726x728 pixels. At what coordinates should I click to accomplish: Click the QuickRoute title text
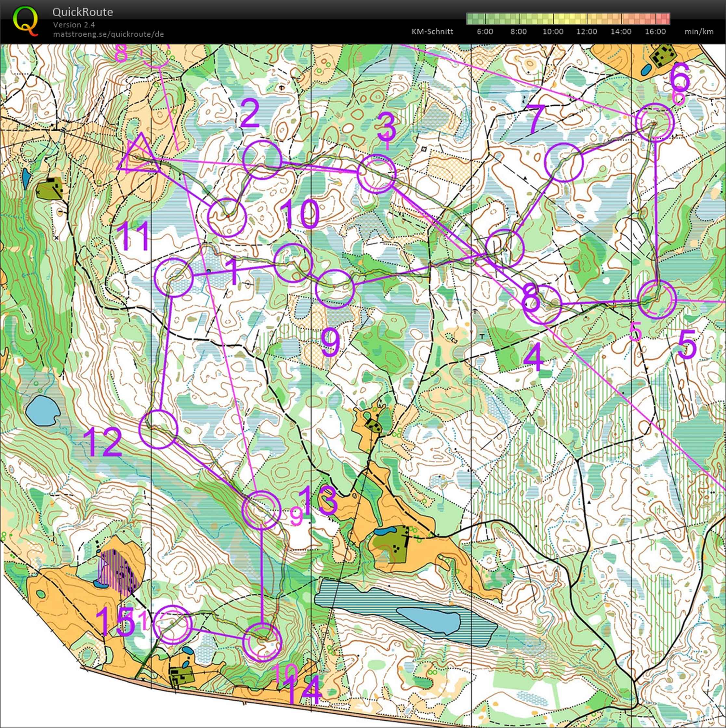coord(83,12)
